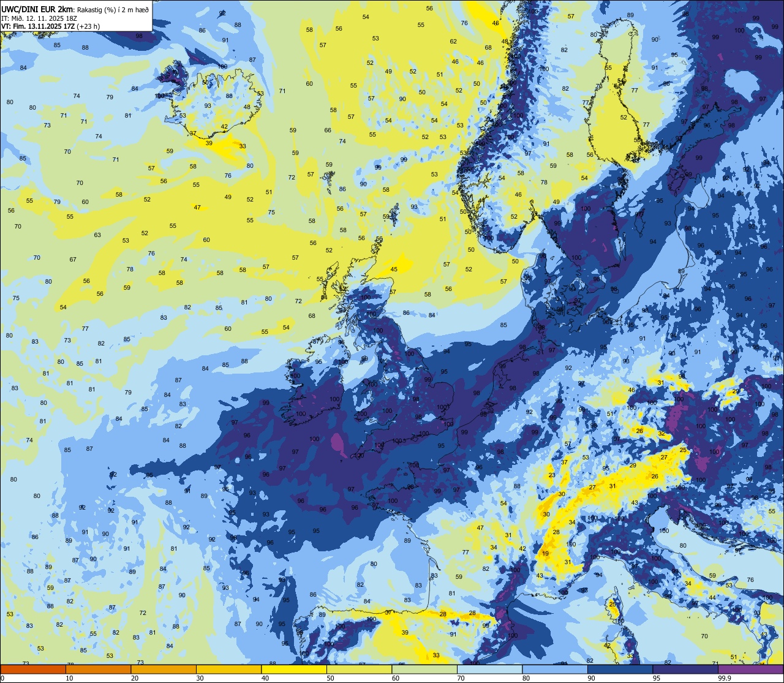The image size is (784, 683).
Task: Click the humidity value '19' in the yellow Alpine area
Action: pos(546,553)
